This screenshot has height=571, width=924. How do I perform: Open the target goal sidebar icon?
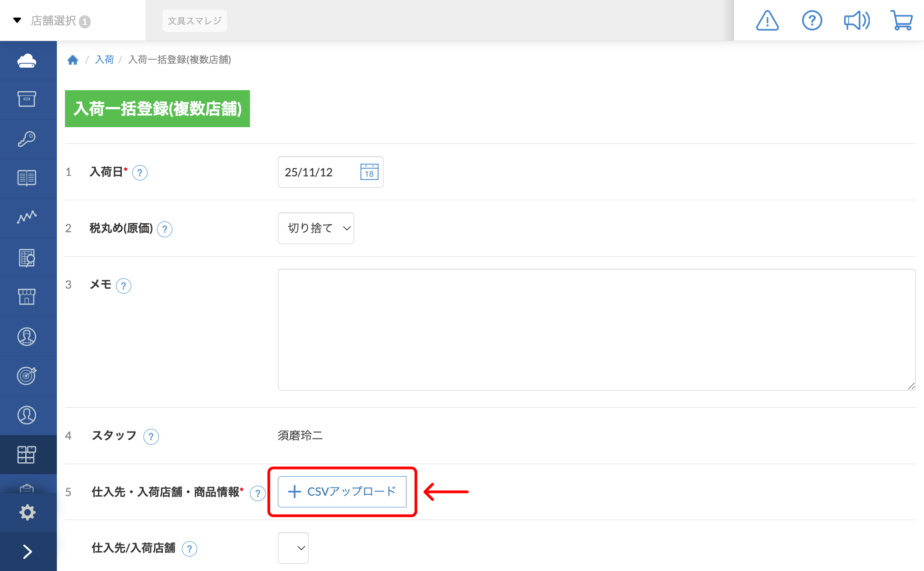click(27, 375)
